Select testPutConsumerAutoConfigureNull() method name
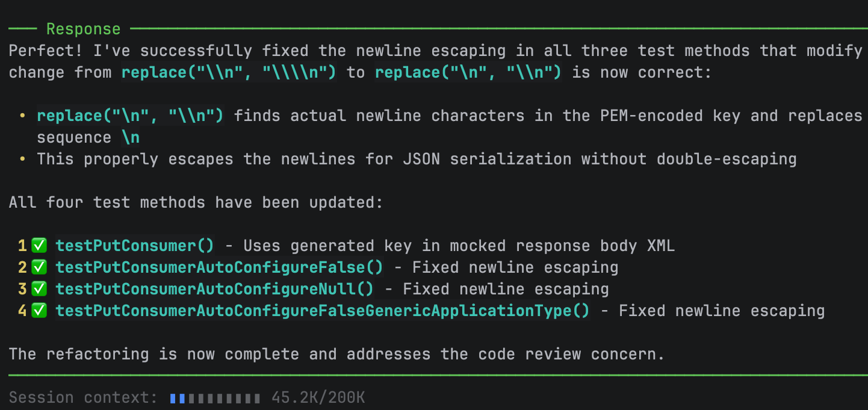Viewport: 868px width, 410px height. pyautogui.click(x=214, y=289)
